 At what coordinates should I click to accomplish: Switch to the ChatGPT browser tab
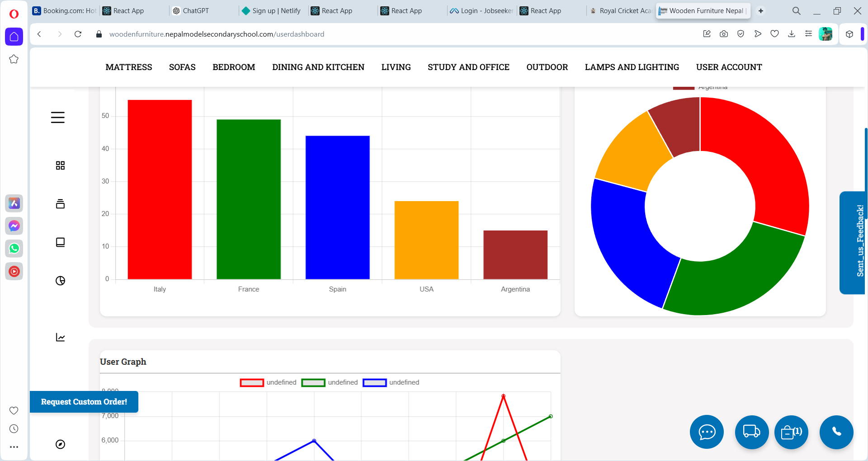click(195, 11)
